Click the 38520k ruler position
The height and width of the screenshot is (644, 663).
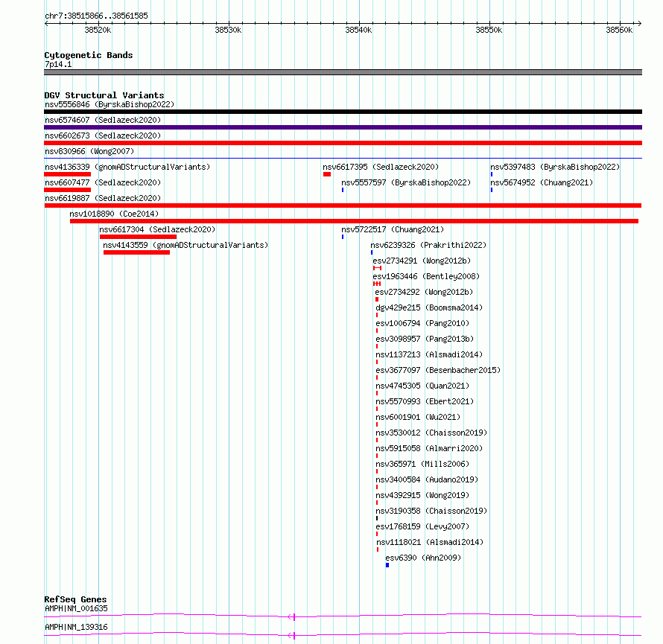tap(98, 30)
